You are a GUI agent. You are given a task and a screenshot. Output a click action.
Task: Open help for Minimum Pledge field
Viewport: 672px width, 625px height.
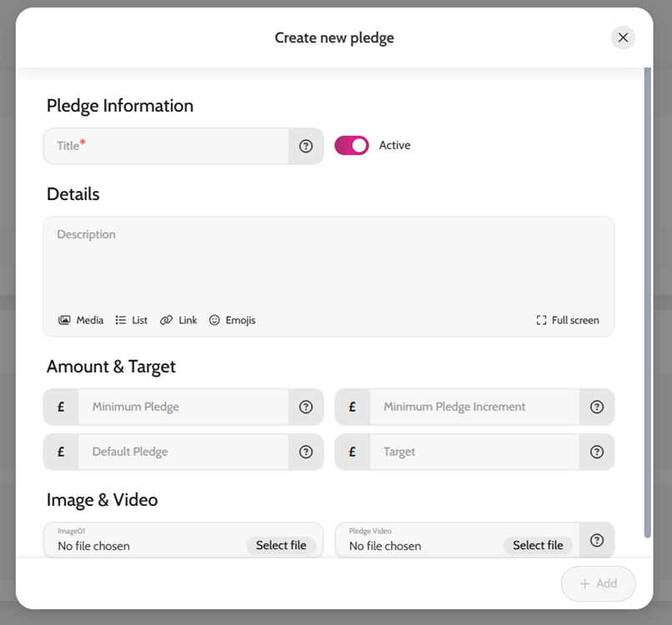pos(306,407)
